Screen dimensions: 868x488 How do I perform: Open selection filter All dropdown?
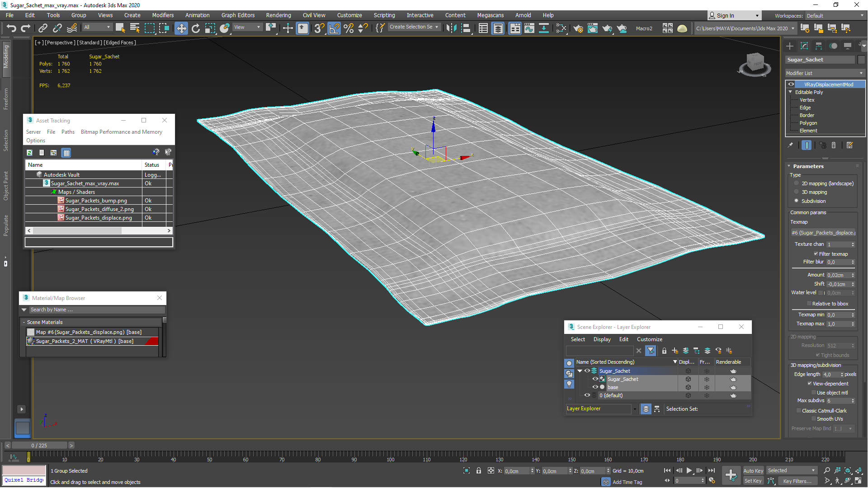[97, 27]
